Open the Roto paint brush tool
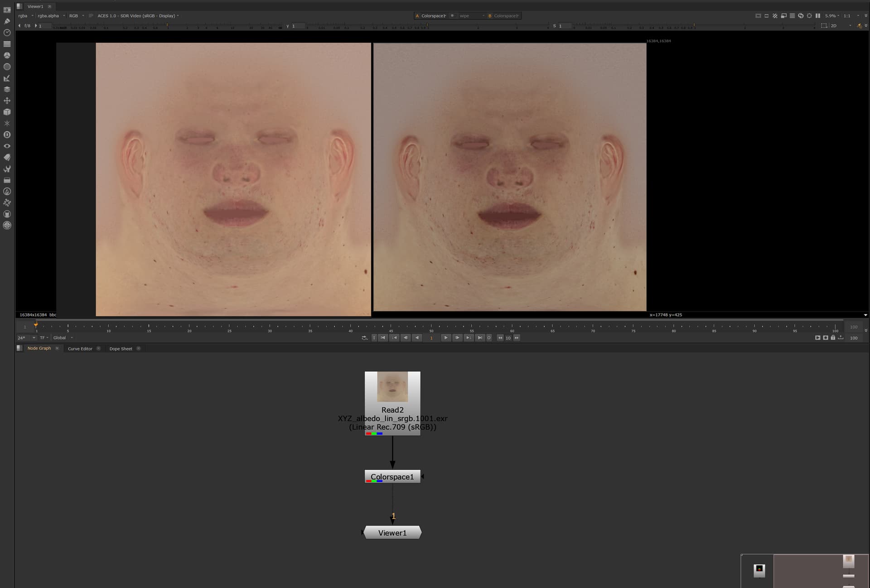This screenshot has height=588, width=870. [7, 21]
